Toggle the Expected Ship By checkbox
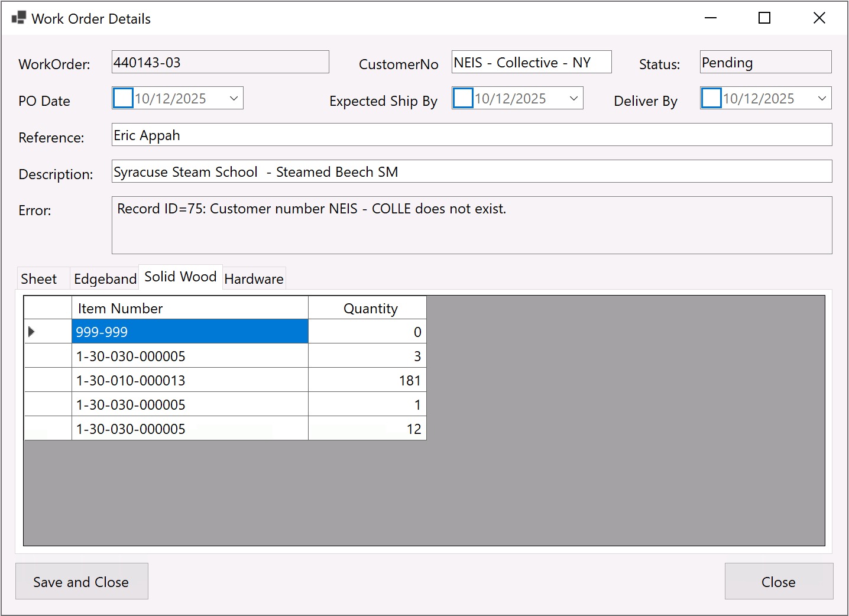Image resolution: width=849 pixels, height=616 pixels. tap(463, 98)
